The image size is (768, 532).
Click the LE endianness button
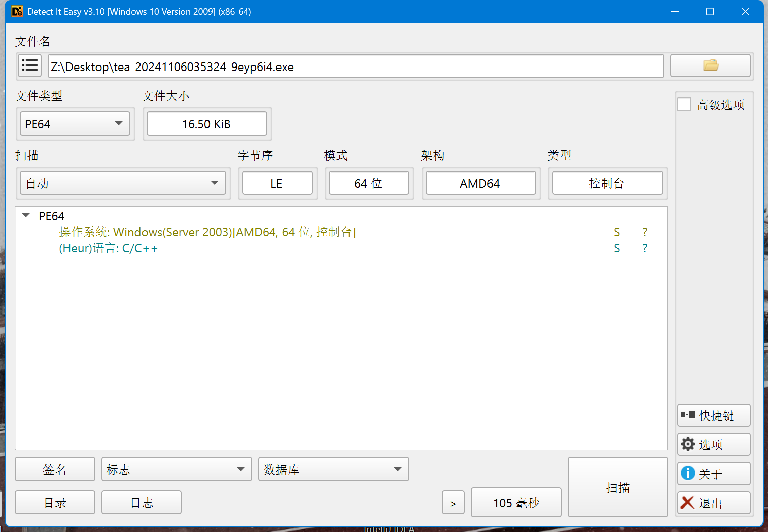click(x=277, y=183)
